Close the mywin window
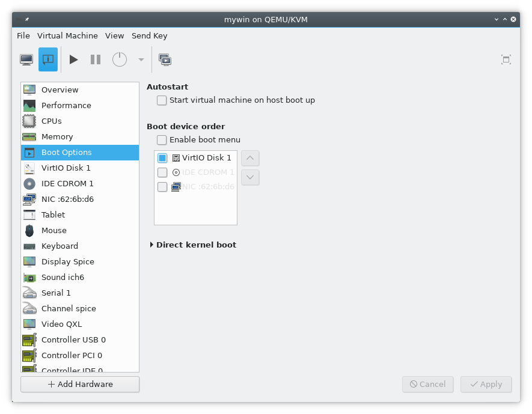 pos(513,19)
